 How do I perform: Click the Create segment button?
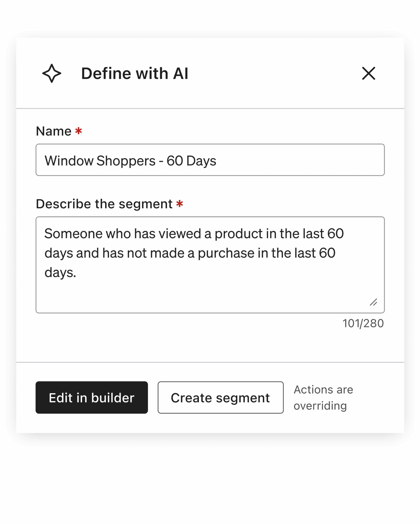point(220,397)
